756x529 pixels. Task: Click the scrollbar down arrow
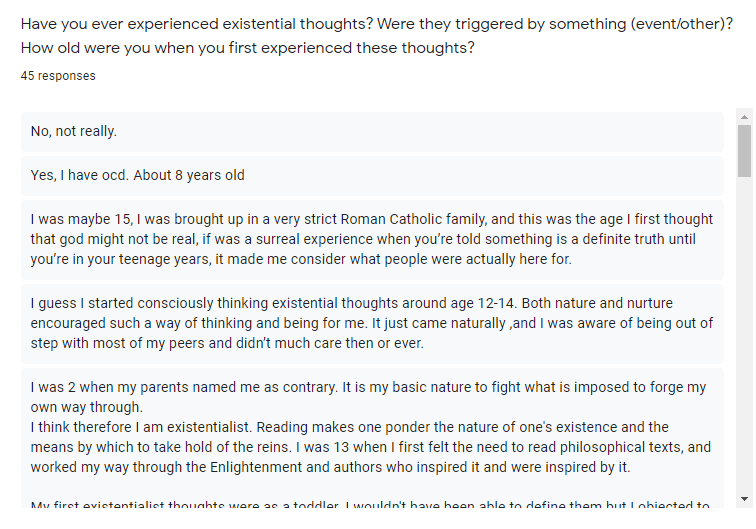pos(744,499)
